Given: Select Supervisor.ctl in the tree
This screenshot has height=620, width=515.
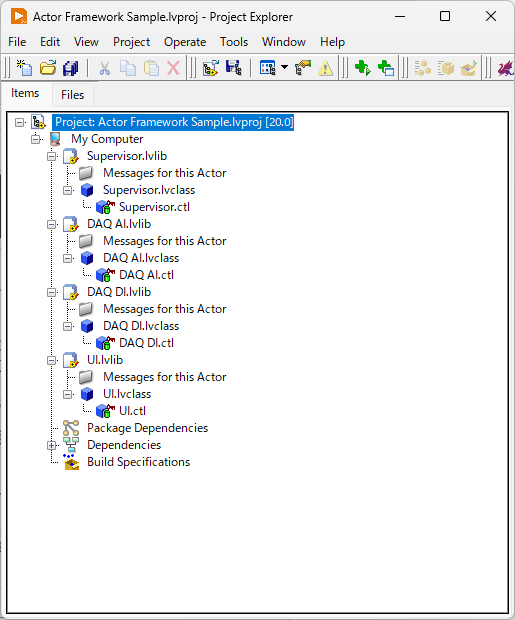Looking at the screenshot, I should (x=154, y=207).
